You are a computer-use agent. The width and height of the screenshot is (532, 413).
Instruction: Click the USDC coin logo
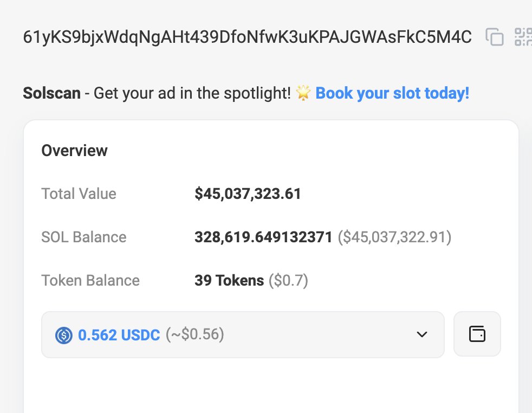point(64,335)
